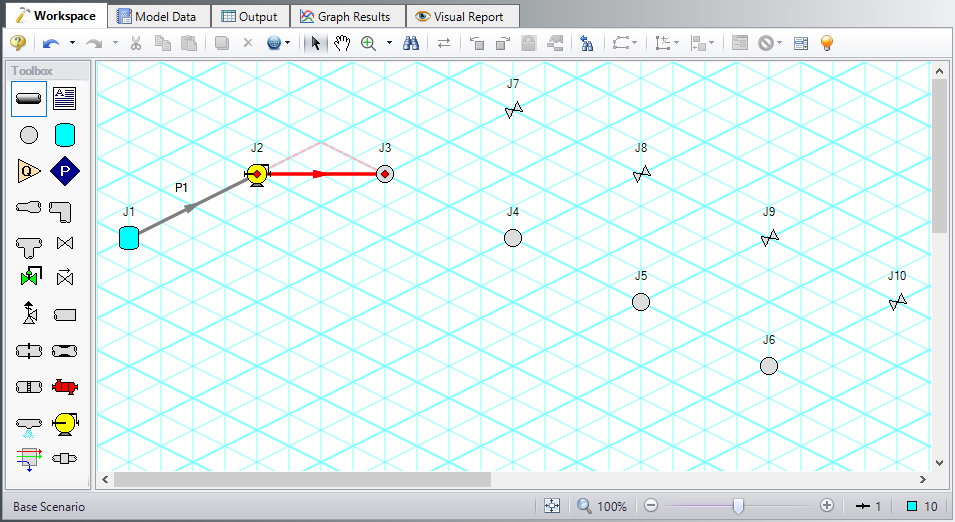Select the Pipe drawing tool in Toolbox

(x=29, y=98)
